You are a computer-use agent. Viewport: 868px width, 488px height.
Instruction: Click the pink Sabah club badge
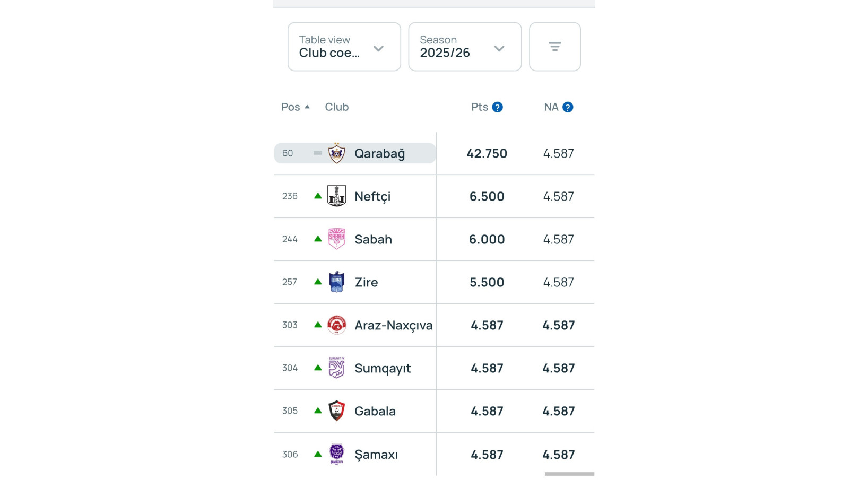[336, 239]
